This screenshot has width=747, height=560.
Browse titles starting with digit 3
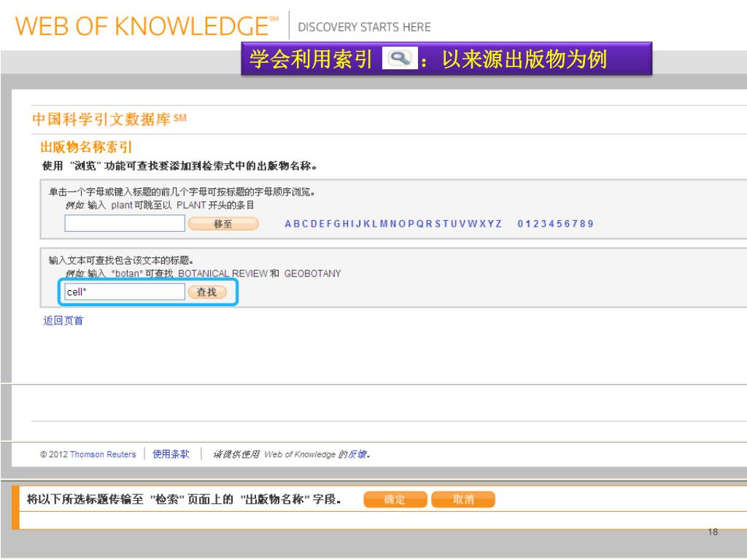click(543, 224)
